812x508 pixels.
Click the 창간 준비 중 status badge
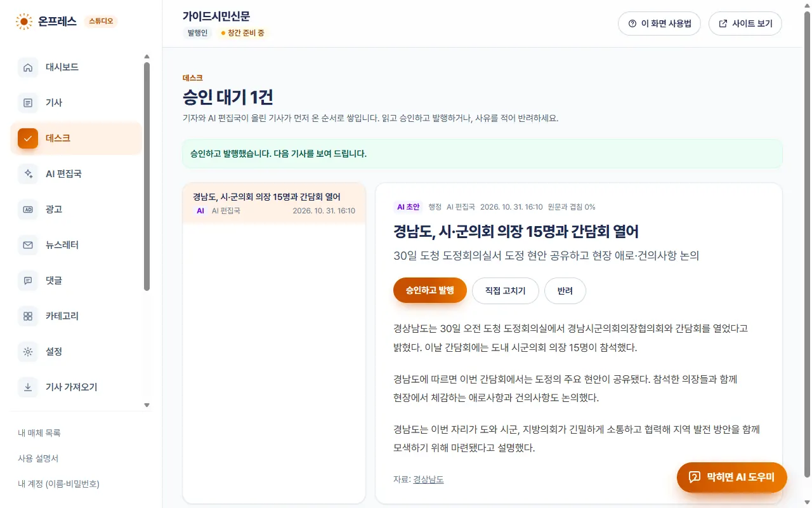(243, 32)
